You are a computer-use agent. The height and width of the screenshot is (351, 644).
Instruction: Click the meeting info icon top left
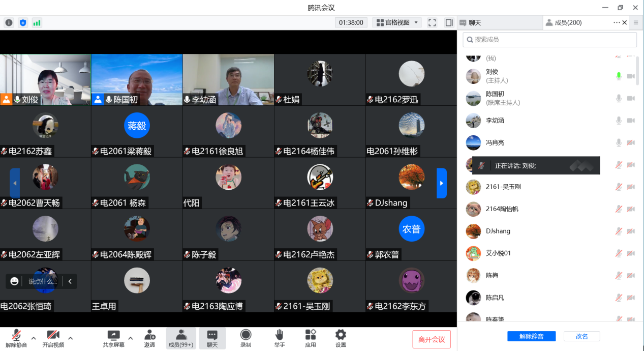click(x=9, y=22)
